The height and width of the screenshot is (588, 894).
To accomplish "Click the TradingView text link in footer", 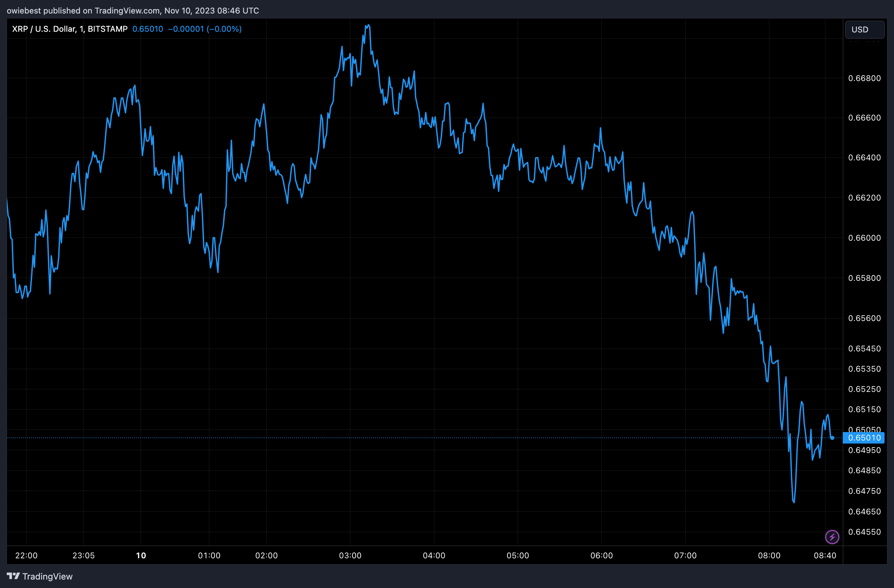I will pyautogui.click(x=47, y=576).
